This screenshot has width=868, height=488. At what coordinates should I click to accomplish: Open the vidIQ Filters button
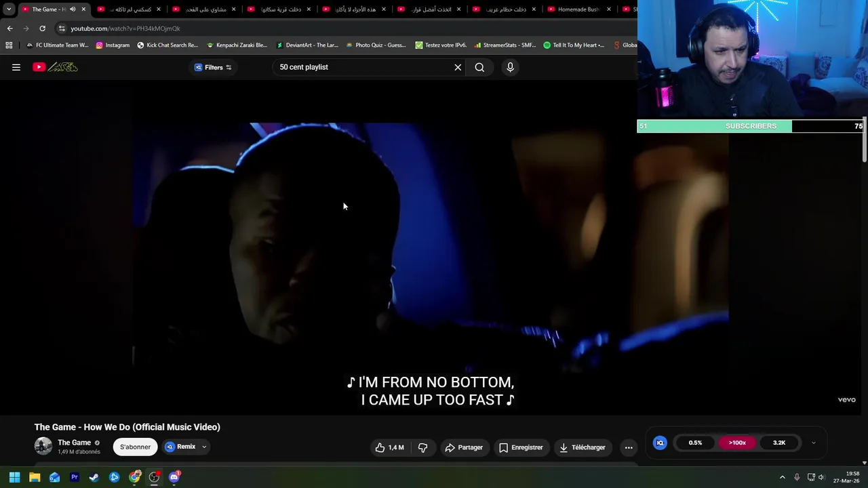click(x=213, y=67)
